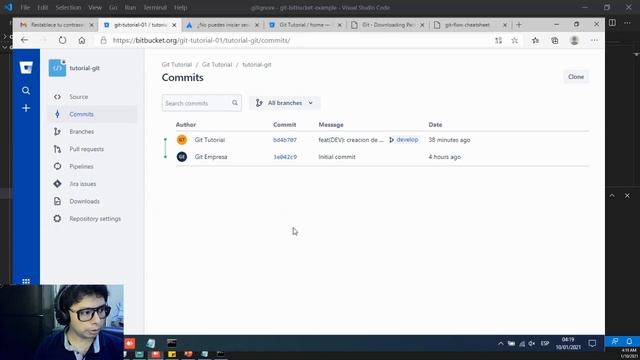Click the develop branch tag
640x360 pixels.
[x=404, y=140]
